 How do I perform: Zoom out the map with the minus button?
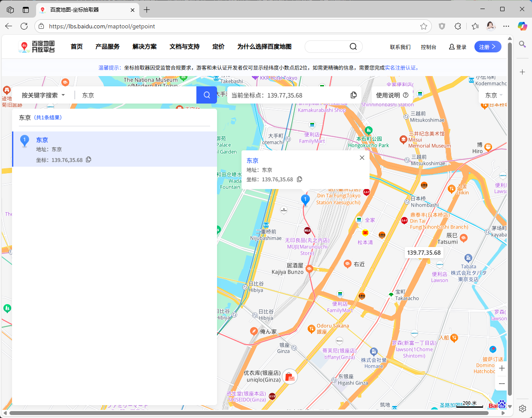(501, 384)
